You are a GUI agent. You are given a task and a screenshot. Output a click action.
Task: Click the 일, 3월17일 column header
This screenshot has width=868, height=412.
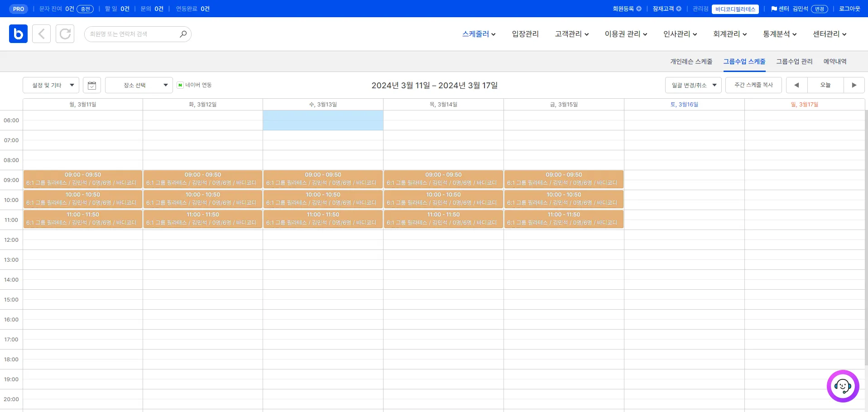pos(805,105)
